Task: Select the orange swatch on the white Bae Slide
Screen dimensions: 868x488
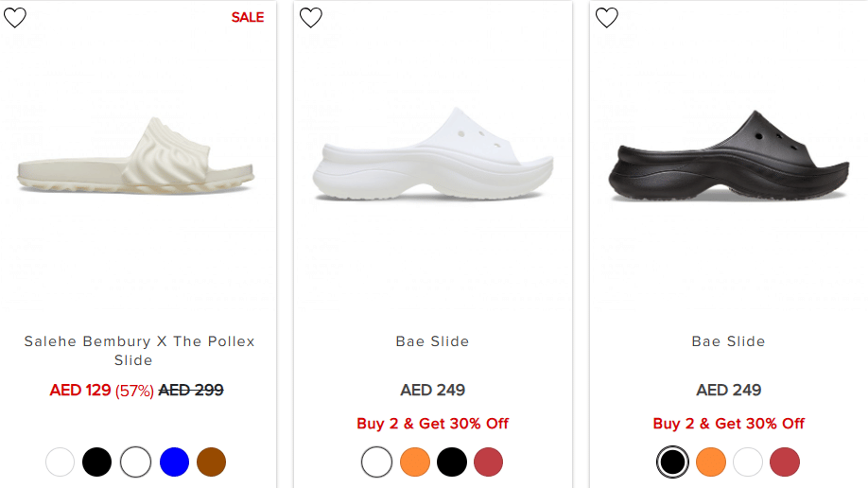Action: tap(415, 462)
